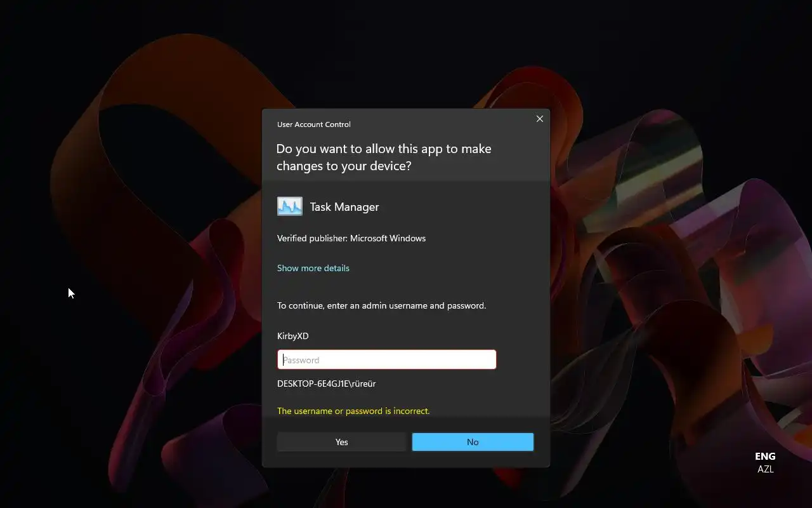The height and width of the screenshot is (508, 812).
Task: Open Show more details link
Action: pos(313,268)
